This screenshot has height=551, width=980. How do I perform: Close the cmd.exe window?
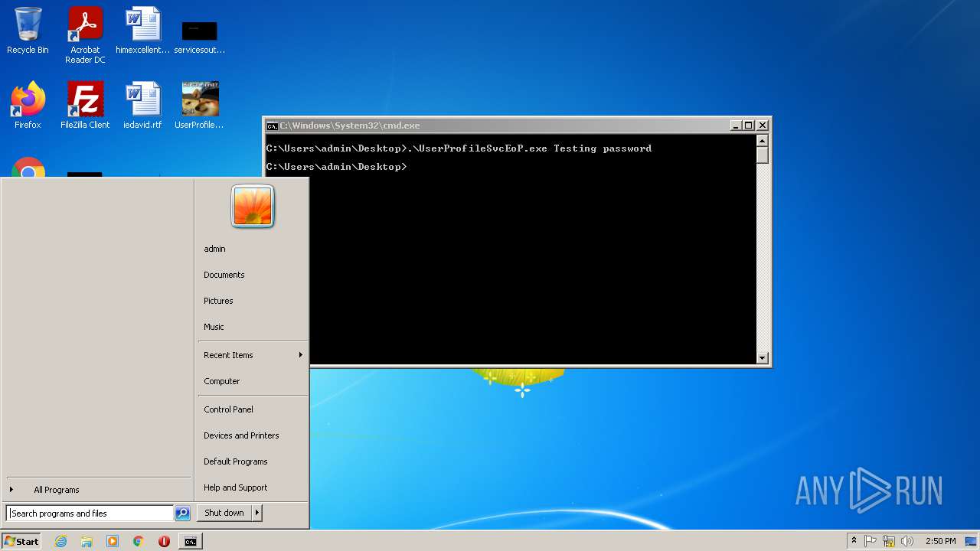tap(762, 126)
